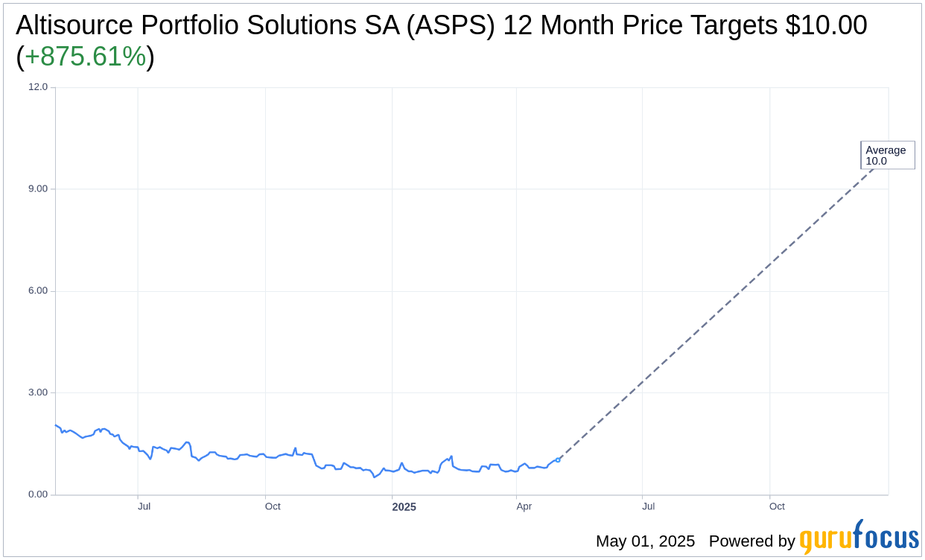Click the 9.00 y-axis label
The image size is (925, 560).
point(38,189)
